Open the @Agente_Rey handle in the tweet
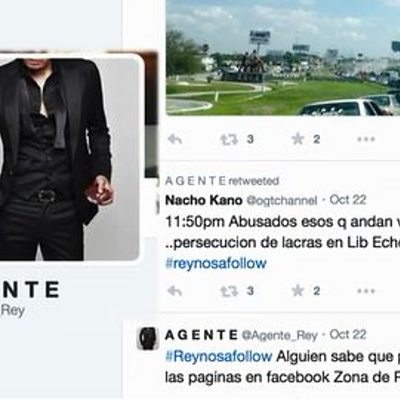 coord(279,335)
